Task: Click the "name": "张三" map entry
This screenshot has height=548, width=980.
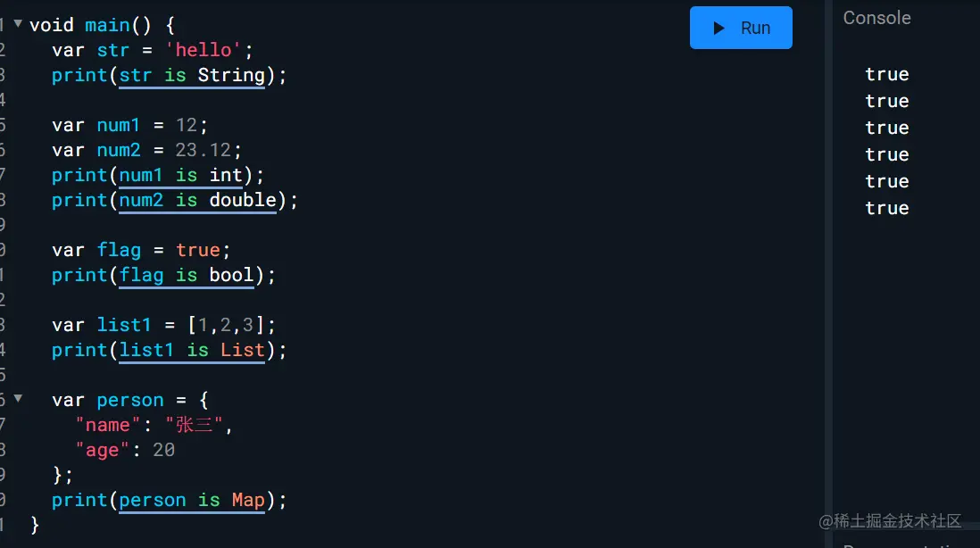Action: pyautogui.click(x=154, y=425)
